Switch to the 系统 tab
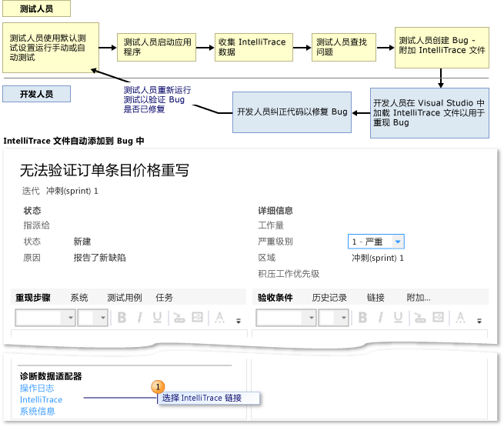This screenshot has width=504, height=427. pyautogui.click(x=79, y=298)
